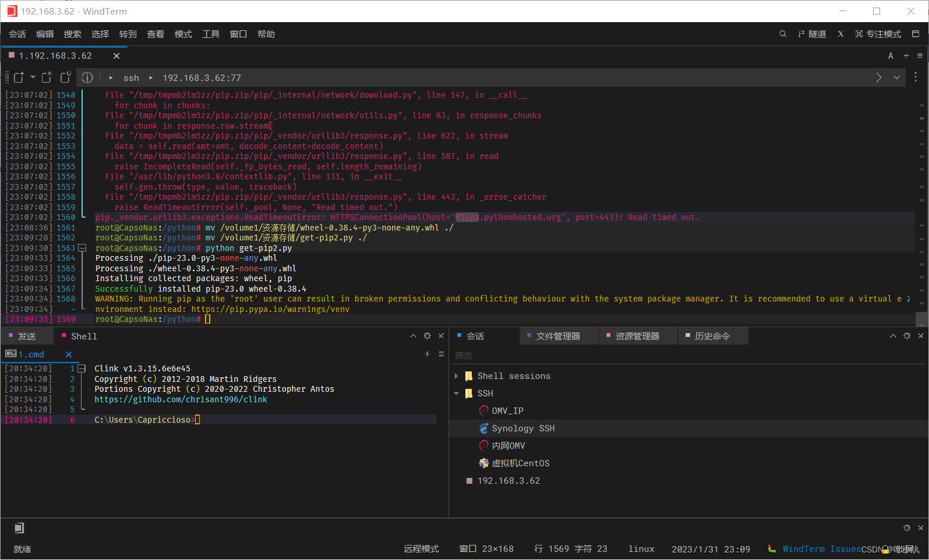The width and height of the screenshot is (929, 560).
Task: Open the dropdown arrow beside new session icon
Action: click(33, 77)
